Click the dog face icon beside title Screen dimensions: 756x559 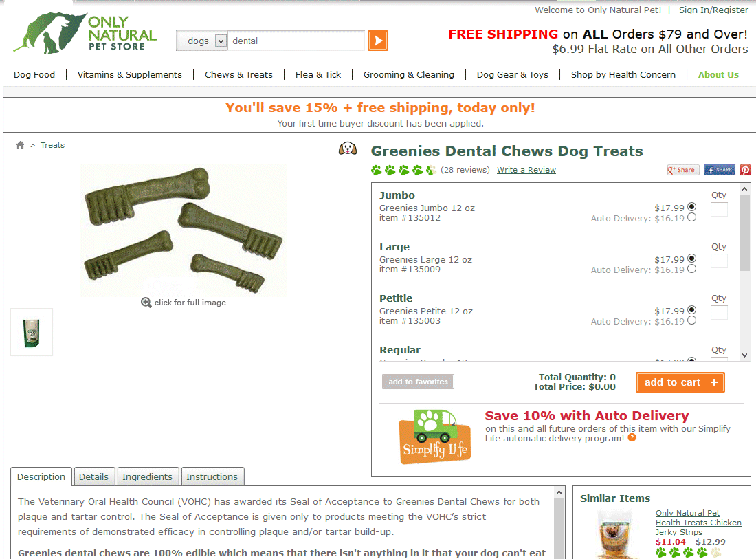coord(348,149)
